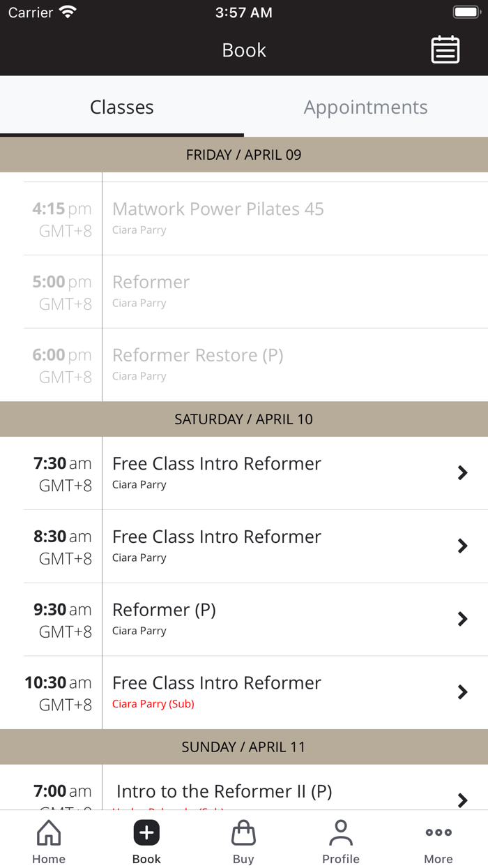Select the 5:00 pm Reformer class
The image size is (488, 868).
pos(151,283)
